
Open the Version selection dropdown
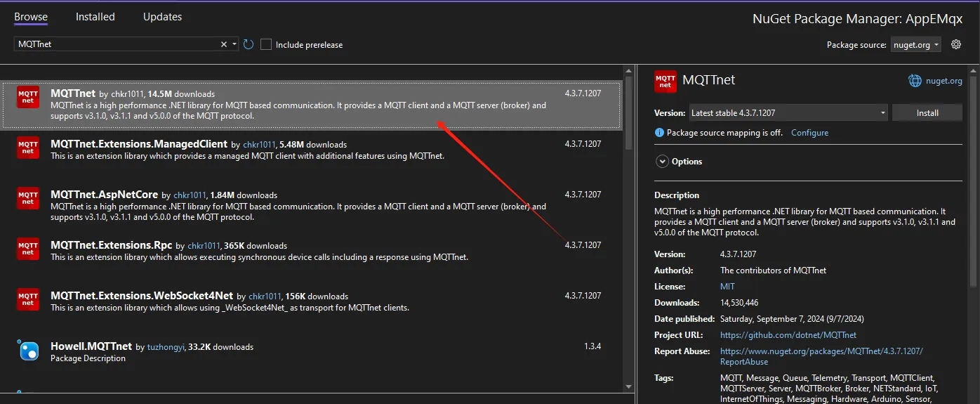pos(787,112)
